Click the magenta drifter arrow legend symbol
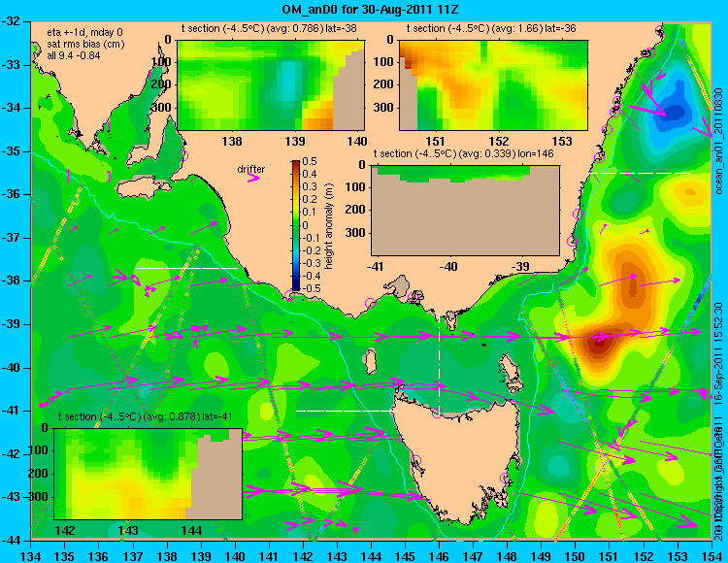The image size is (728, 563). [253, 178]
